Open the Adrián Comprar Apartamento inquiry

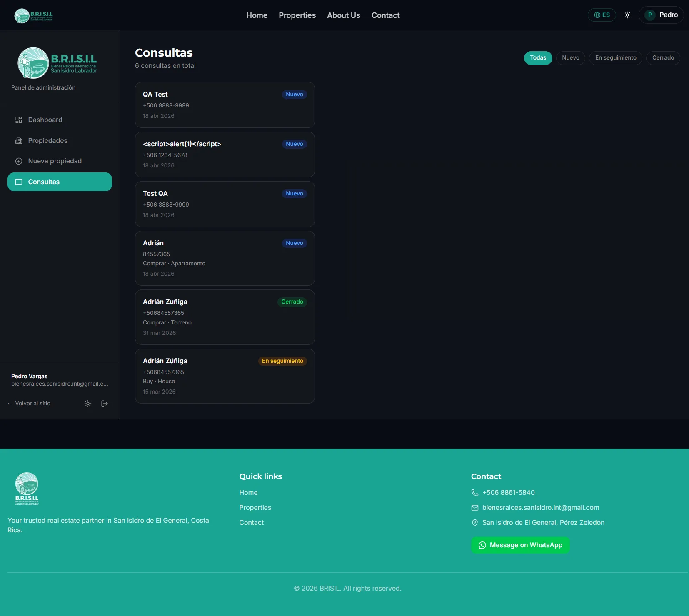(x=225, y=258)
